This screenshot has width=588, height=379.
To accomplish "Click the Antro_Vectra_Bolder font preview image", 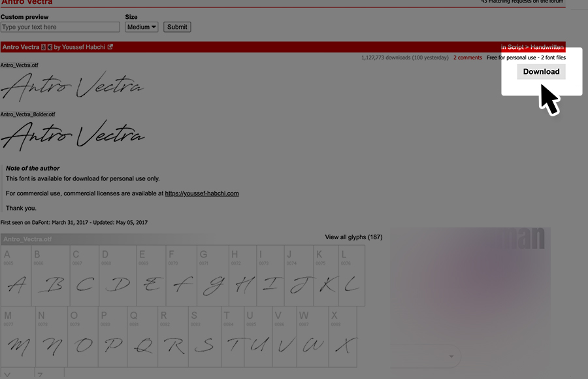I will coord(73,135).
